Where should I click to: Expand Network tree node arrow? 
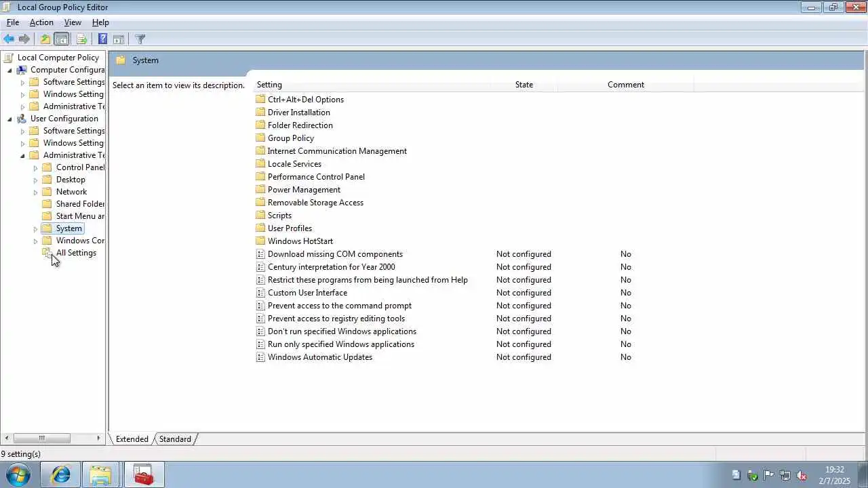point(35,192)
